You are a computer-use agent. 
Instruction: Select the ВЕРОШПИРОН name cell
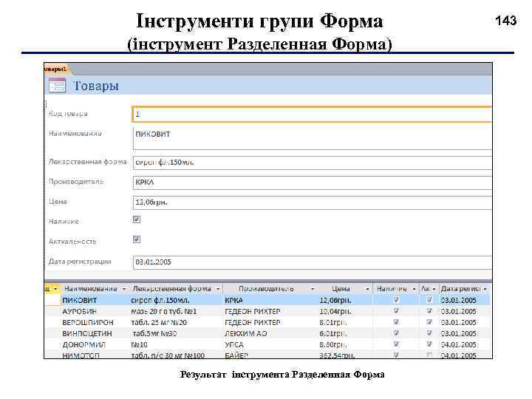[88, 322]
